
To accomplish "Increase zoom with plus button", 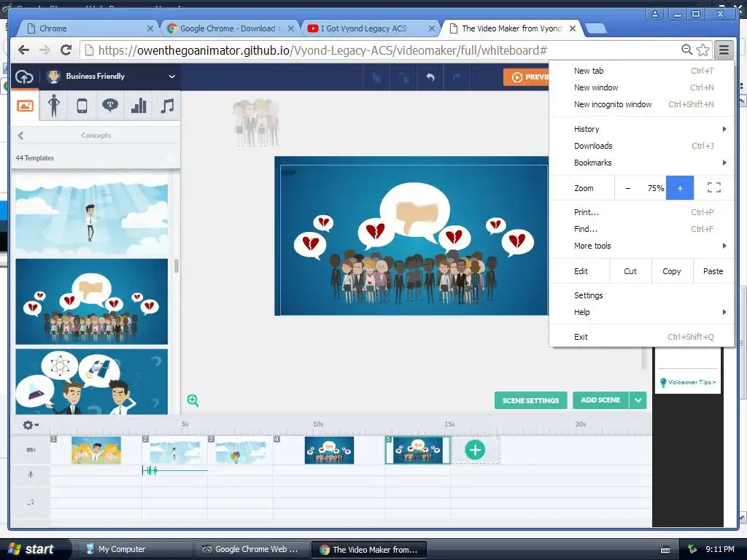I will tap(680, 188).
